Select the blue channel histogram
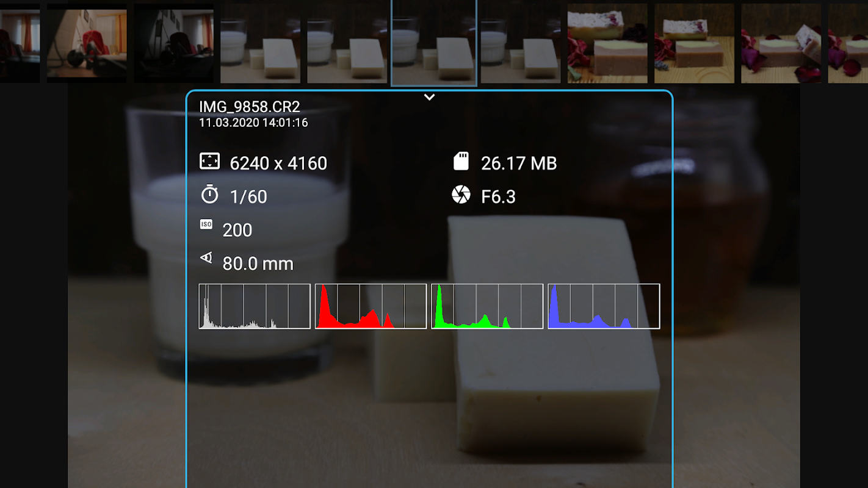 604,306
